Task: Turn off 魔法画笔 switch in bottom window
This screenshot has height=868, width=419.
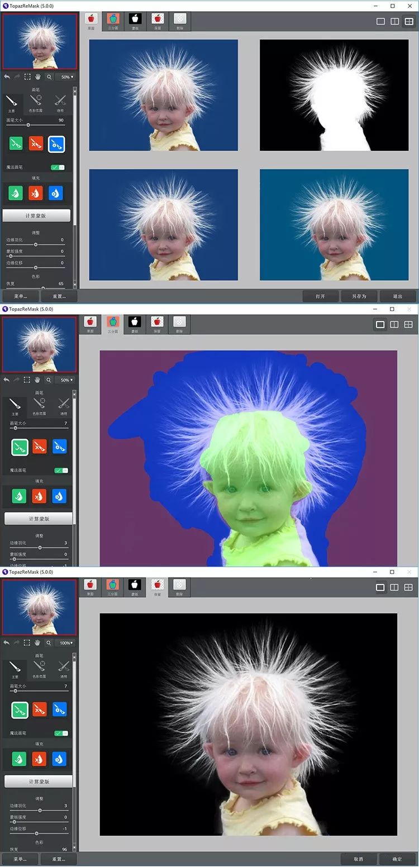Action: coord(60,733)
